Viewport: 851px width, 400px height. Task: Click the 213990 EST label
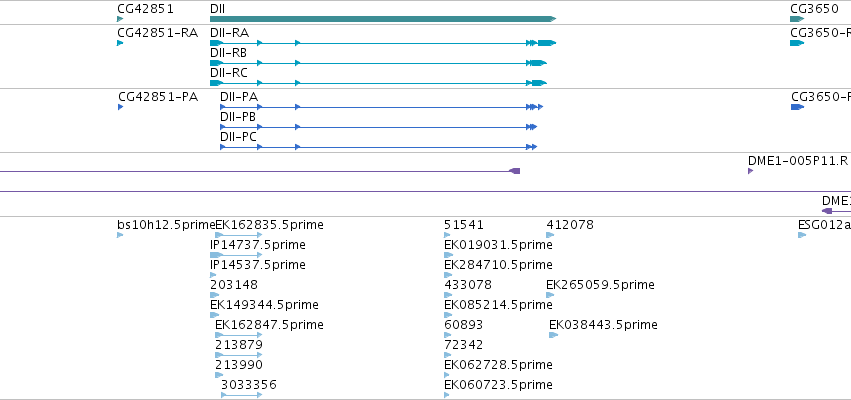click(x=239, y=364)
